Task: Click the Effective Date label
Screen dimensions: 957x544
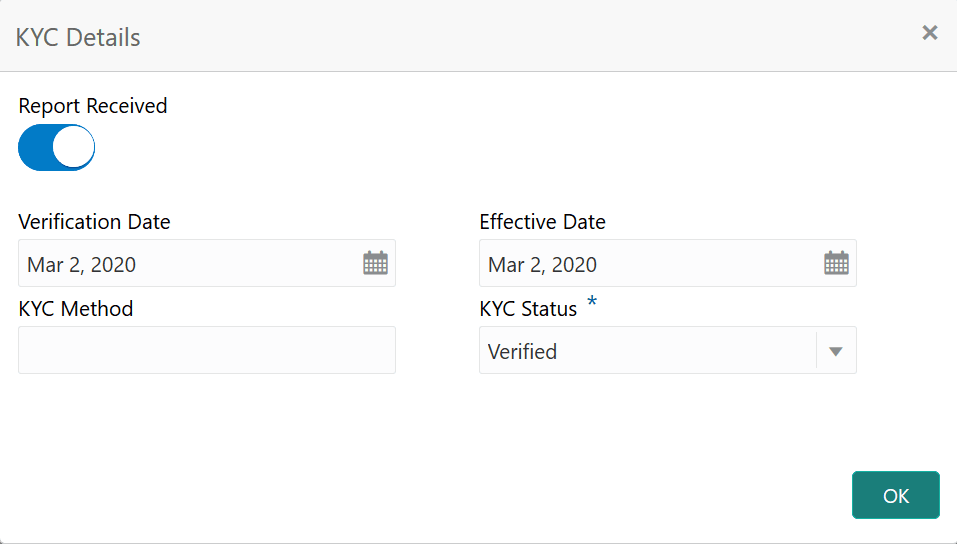Action: pyautogui.click(x=542, y=222)
